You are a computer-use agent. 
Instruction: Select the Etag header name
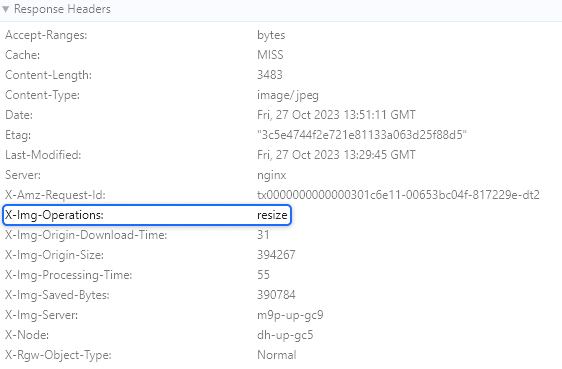click(18, 135)
